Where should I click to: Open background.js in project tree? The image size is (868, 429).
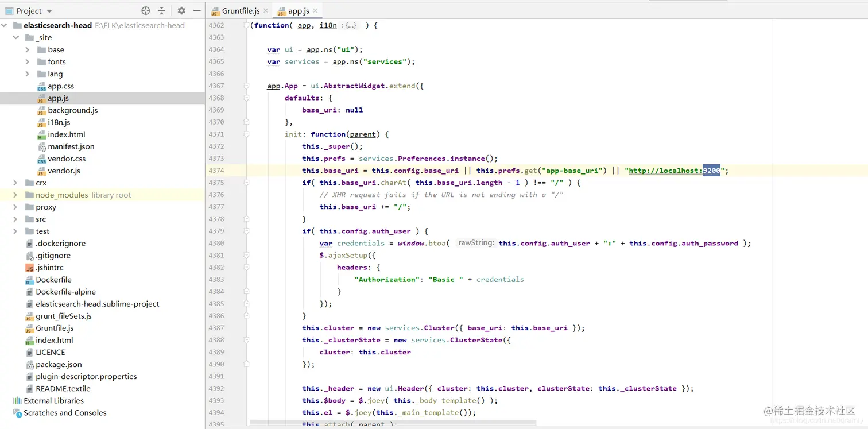pyautogui.click(x=72, y=110)
